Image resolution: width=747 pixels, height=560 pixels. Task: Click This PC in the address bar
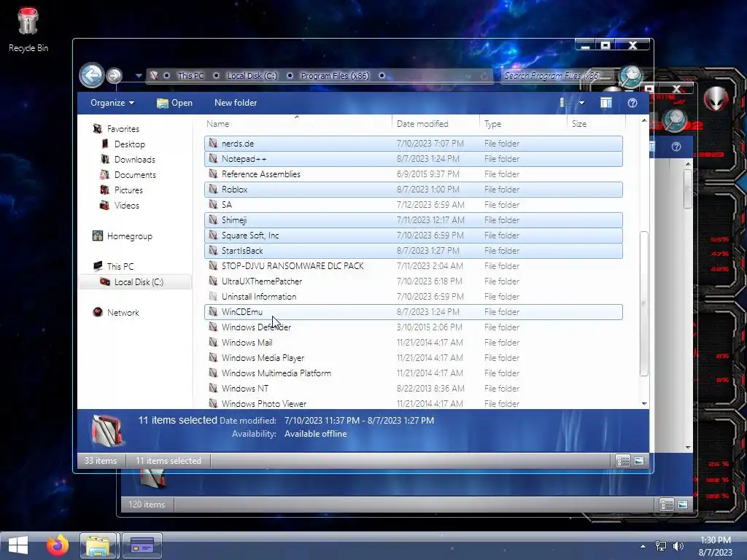coord(190,76)
